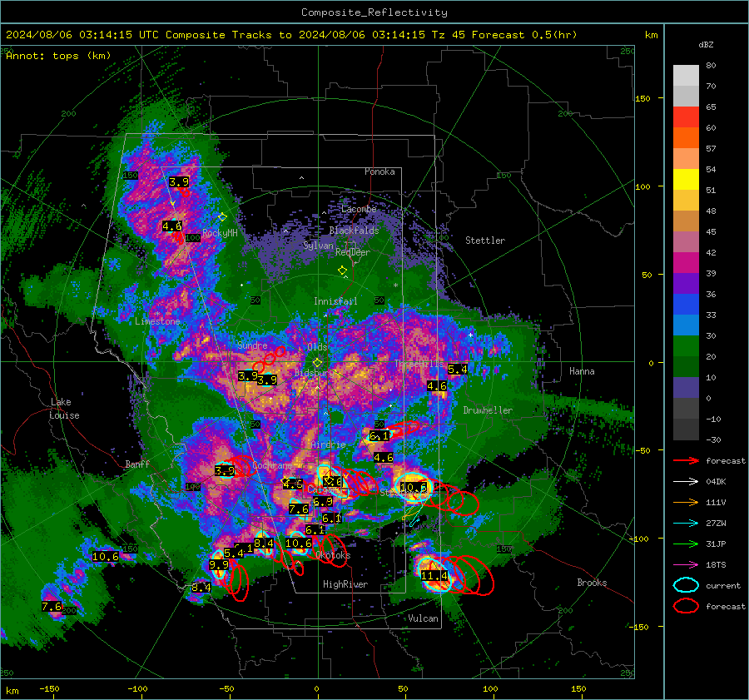Viewport: 749px width, 700px height.
Task: Click the red forecast ellipse legend icon
Action: pos(686,606)
